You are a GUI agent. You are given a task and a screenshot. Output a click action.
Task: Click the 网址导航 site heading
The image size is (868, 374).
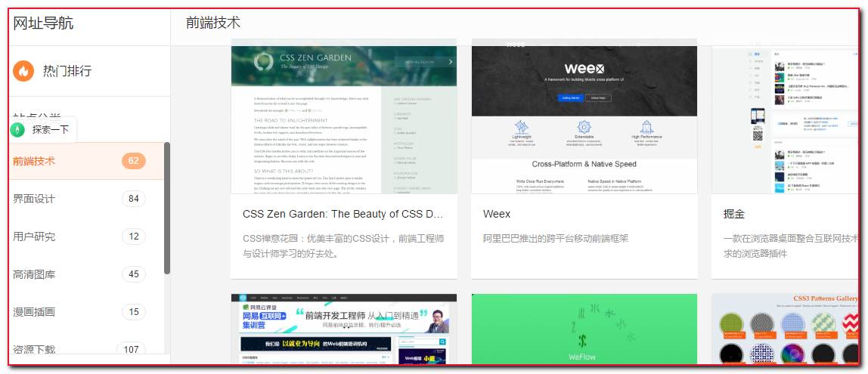[x=43, y=23]
